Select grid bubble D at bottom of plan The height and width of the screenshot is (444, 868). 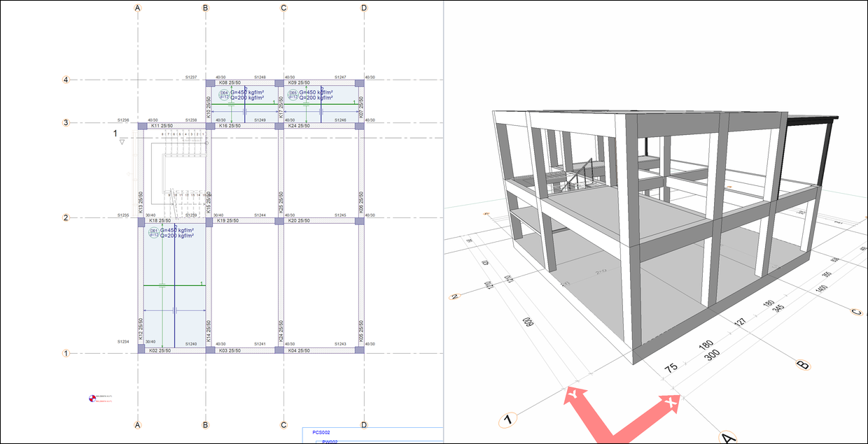pos(363,424)
